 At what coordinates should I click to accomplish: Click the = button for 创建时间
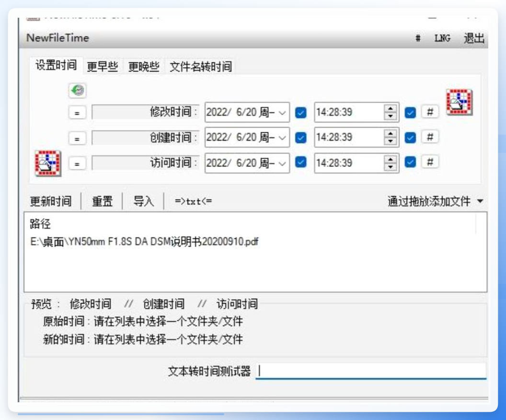77,139
